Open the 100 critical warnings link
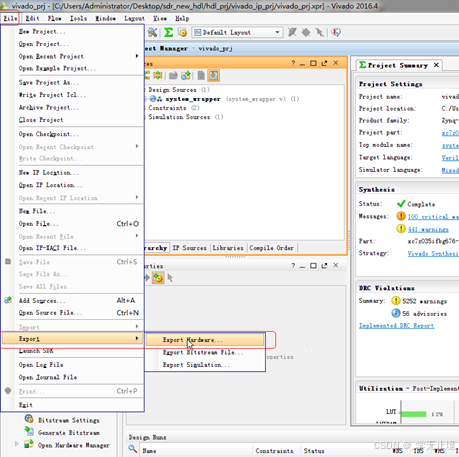Screen dimensions: 459x457 [x=433, y=217]
